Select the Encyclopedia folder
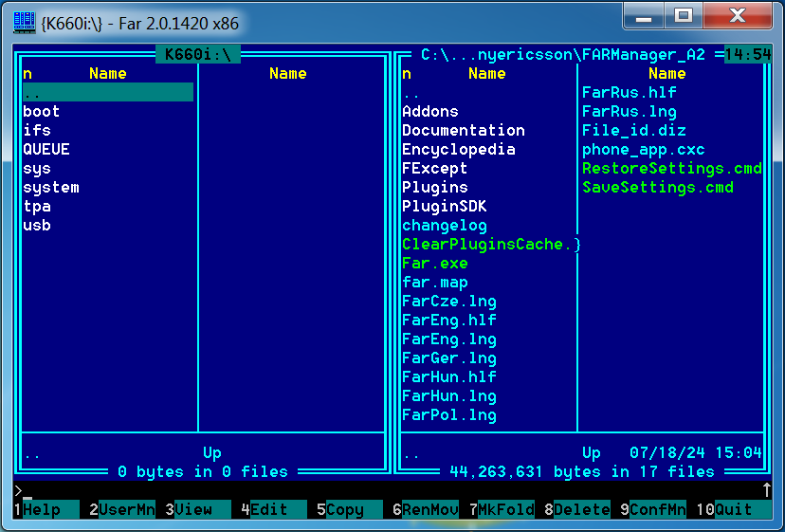The image size is (785, 532). 459,149
